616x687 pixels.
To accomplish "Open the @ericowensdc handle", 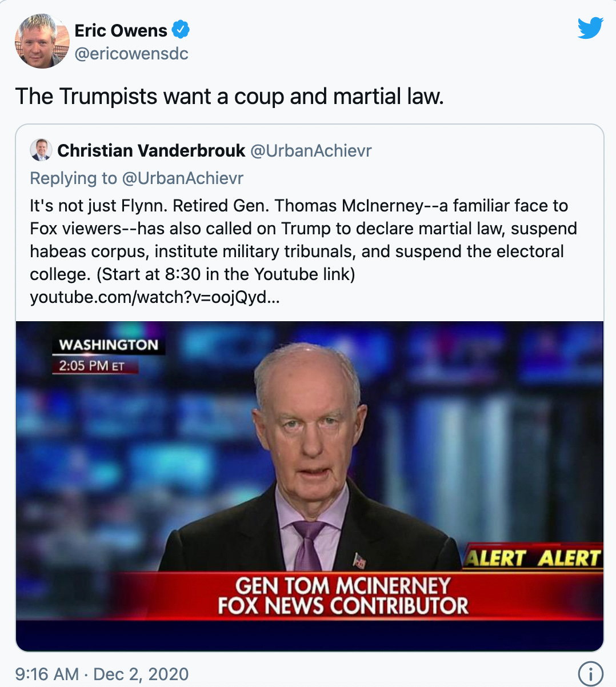I will pos(131,54).
